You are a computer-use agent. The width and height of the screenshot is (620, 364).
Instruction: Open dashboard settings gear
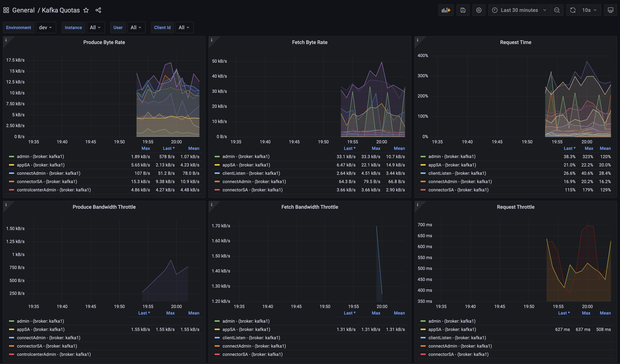click(479, 10)
